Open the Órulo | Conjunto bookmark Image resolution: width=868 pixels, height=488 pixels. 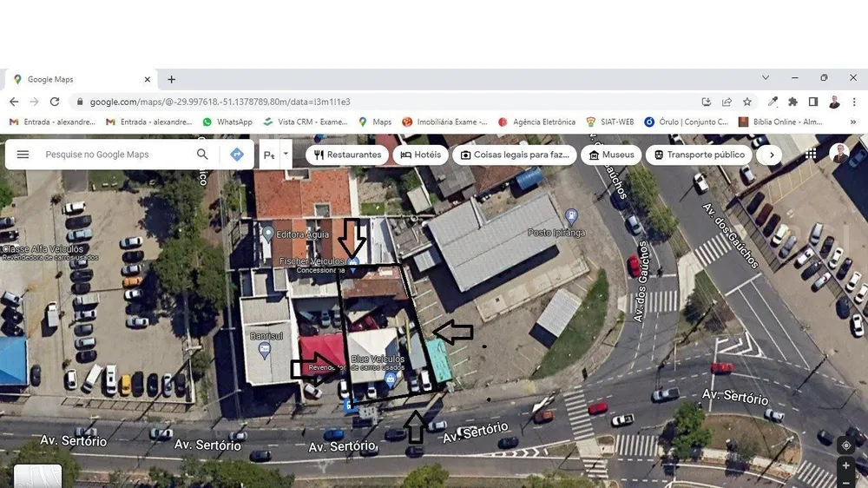687,122
